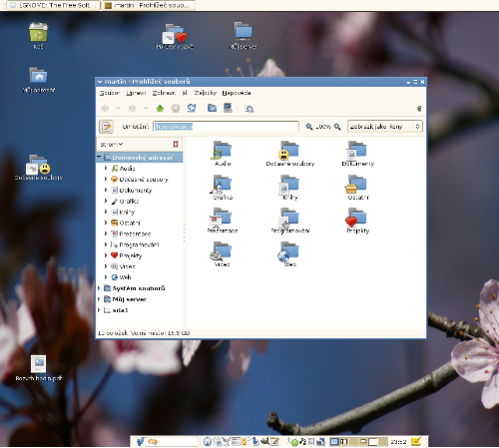Close the Strom side pane
The height and width of the screenshot is (448, 499).
point(176,144)
